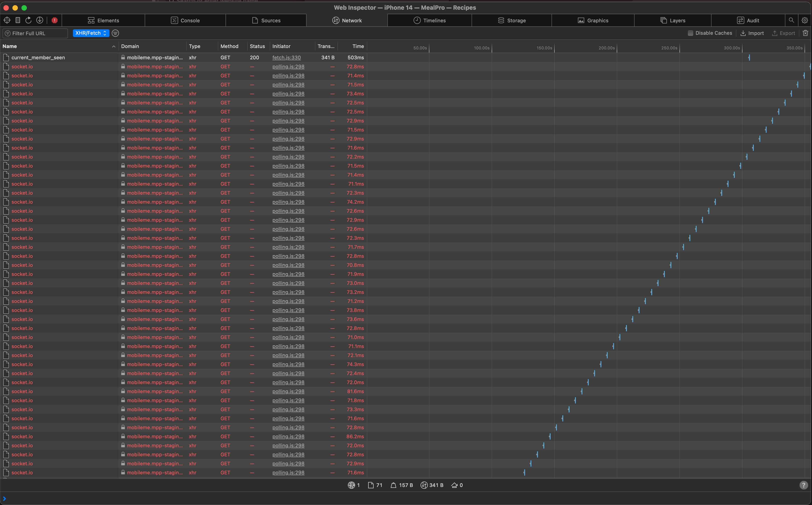Screen dimensions: 812x505
Task: Click the 341 B transferred cell
Action: point(328,58)
